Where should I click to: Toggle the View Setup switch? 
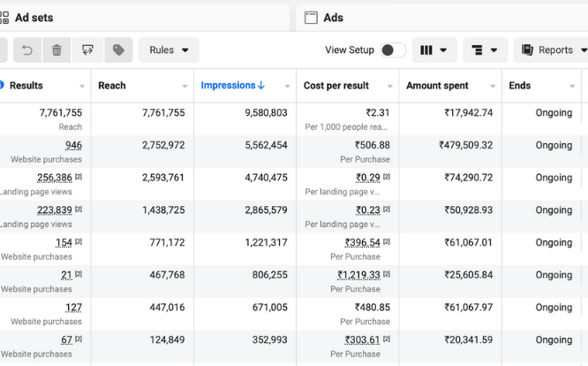click(x=393, y=50)
